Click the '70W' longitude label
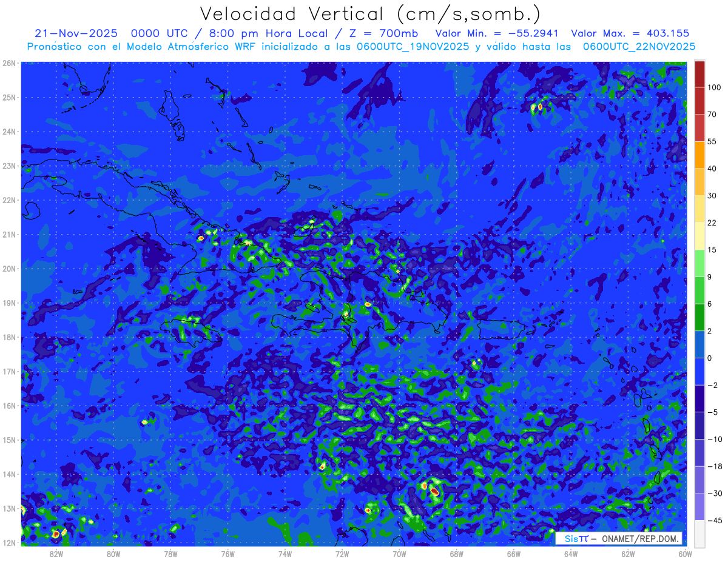Viewport: 728px width, 562px height. tap(399, 554)
